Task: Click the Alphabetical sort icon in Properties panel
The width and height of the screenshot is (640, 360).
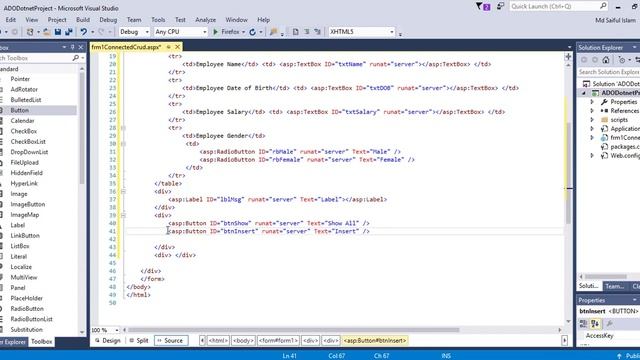Action: [x=595, y=324]
